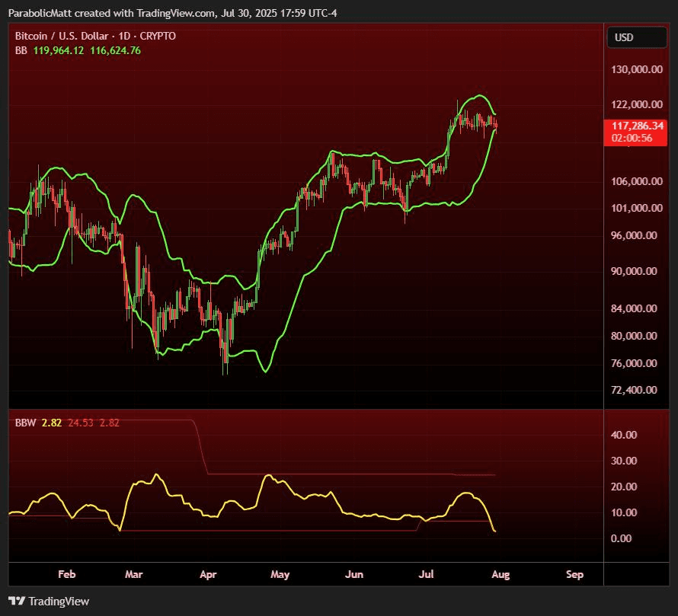Click the 130,000.00 price axis label
Screen dimensions: 678x616
(x=637, y=69)
